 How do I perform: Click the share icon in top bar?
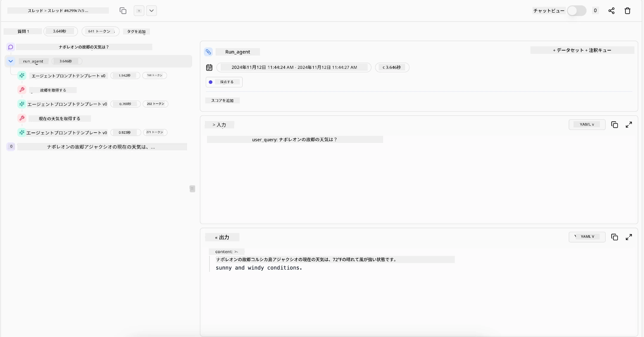(611, 11)
